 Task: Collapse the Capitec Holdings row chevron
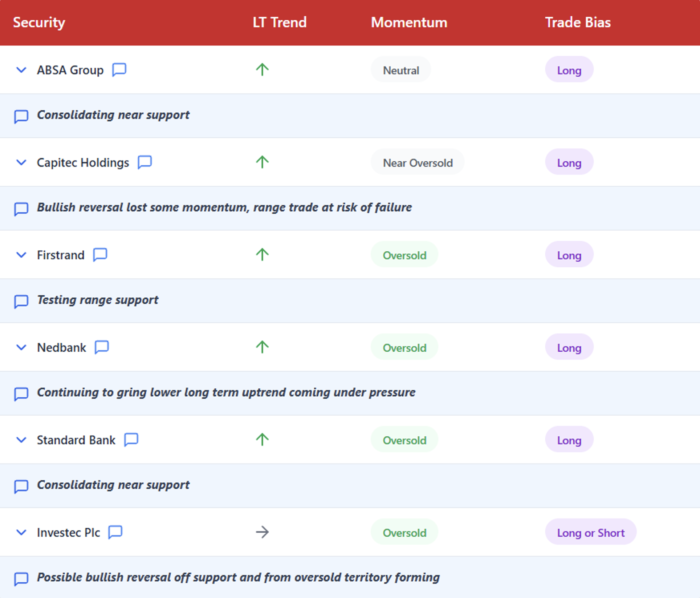pos(21,162)
